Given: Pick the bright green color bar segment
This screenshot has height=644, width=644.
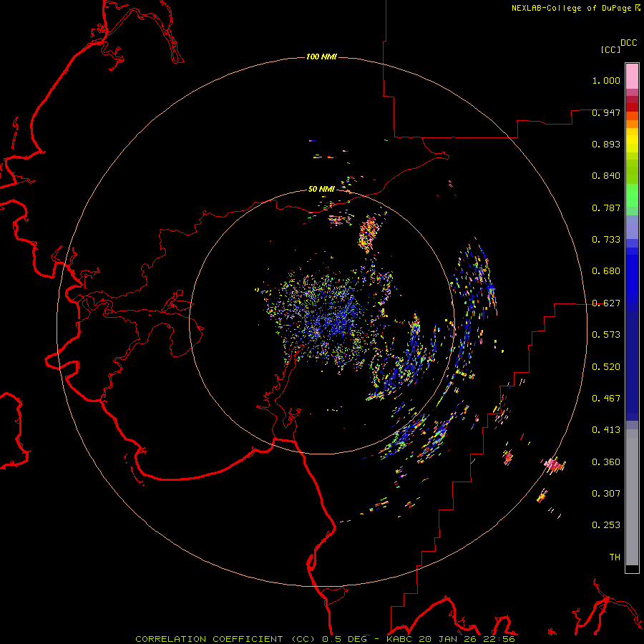Looking at the screenshot, I should tap(632, 195).
